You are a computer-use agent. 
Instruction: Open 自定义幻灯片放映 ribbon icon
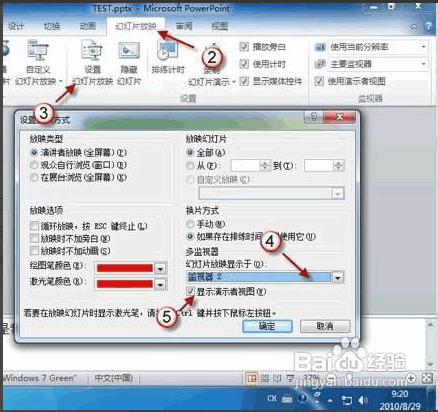38,63
